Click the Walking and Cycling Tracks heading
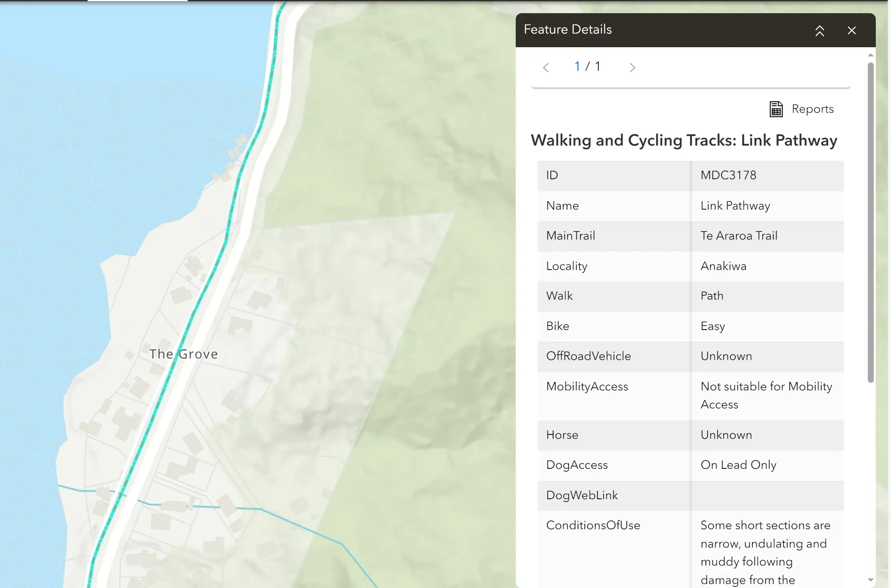Image resolution: width=891 pixels, height=588 pixels. tap(684, 140)
